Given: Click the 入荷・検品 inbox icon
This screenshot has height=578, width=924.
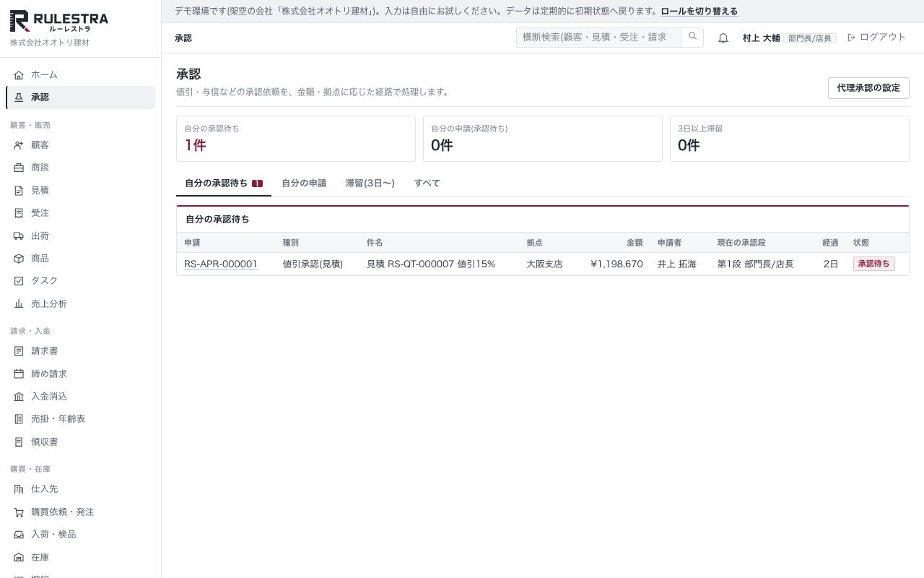Looking at the screenshot, I should tap(19, 535).
